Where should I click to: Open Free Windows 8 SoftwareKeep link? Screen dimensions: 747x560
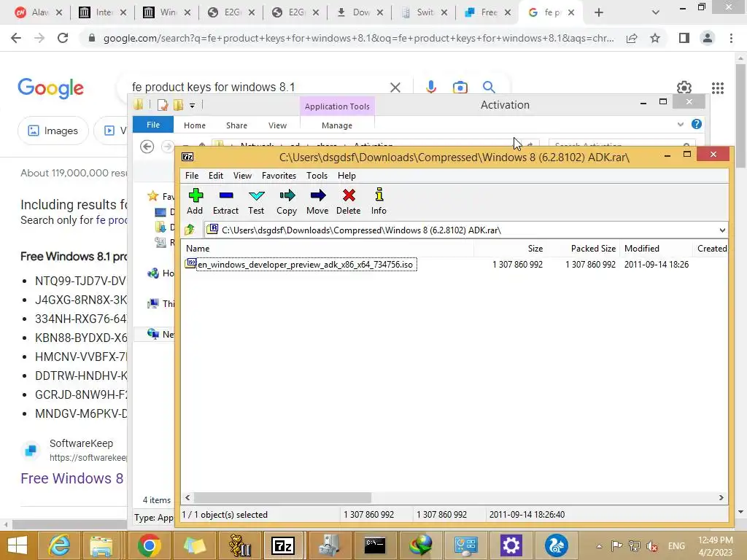click(71, 478)
